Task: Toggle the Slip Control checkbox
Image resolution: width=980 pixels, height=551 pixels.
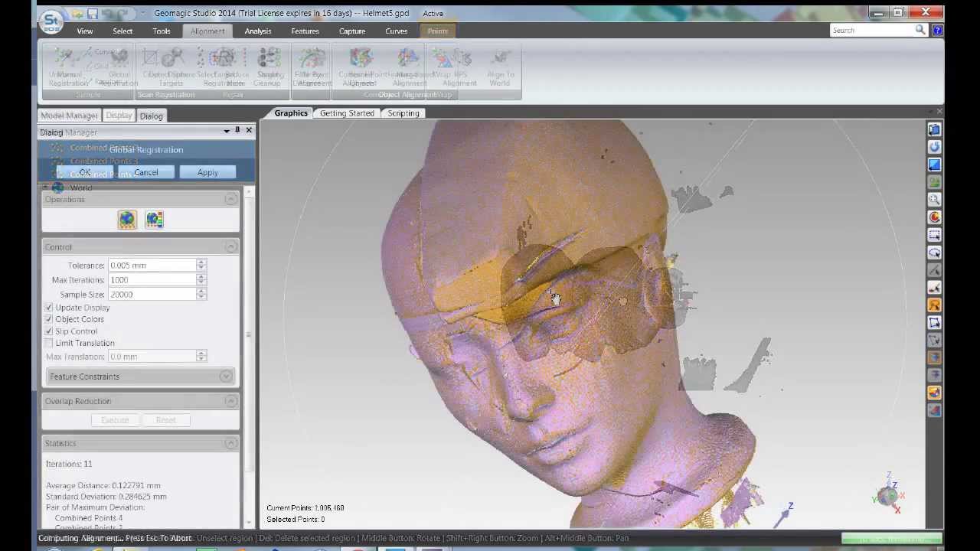Action: point(49,331)
